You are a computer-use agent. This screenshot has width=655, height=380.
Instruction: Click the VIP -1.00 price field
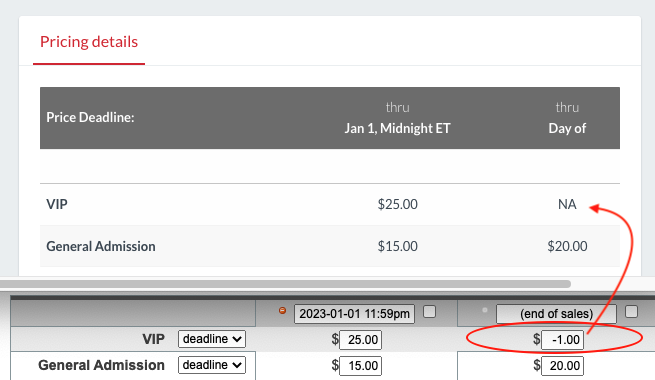click(562, 340)
